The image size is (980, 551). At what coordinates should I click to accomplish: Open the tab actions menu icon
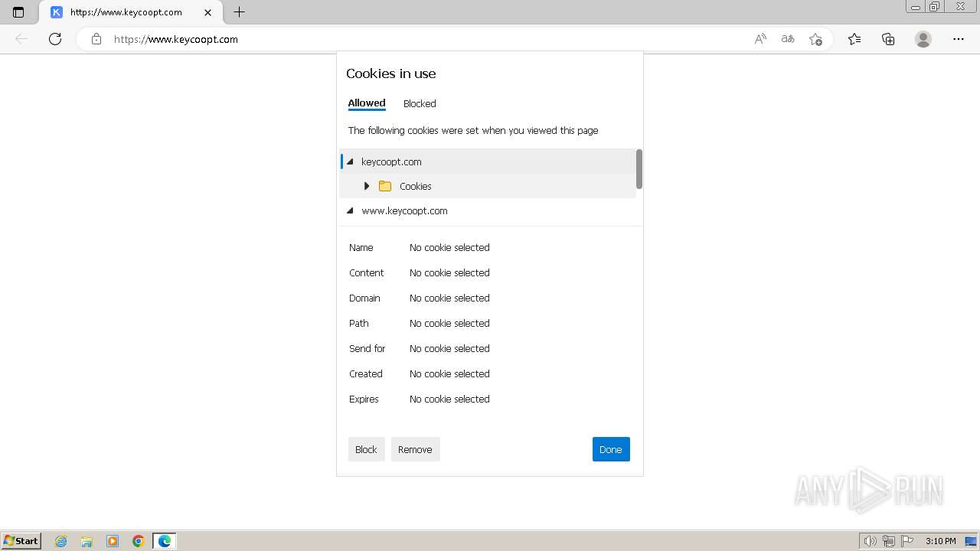[18, 12]
